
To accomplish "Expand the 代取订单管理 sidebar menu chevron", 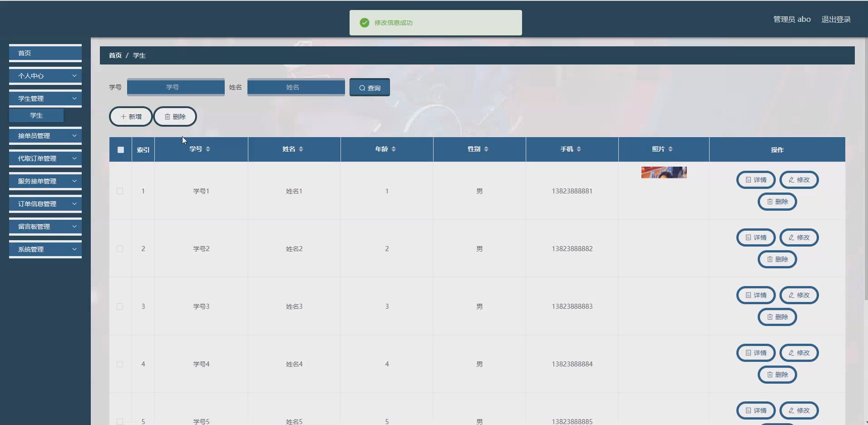I will (x=74, y=158).
